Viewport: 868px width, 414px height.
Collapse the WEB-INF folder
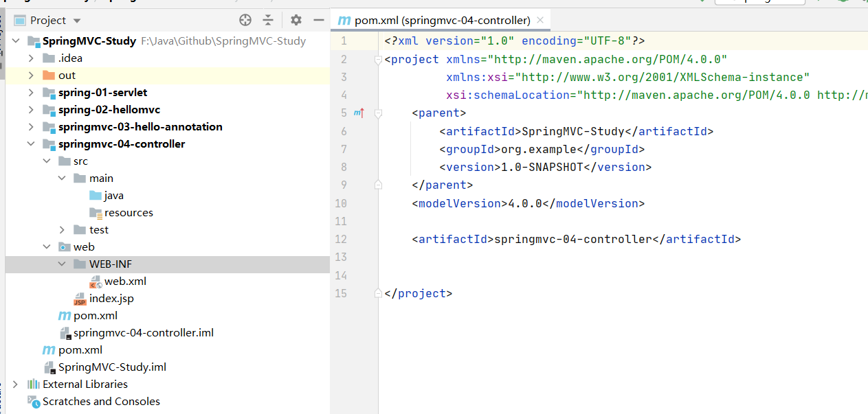coord(62,264)
